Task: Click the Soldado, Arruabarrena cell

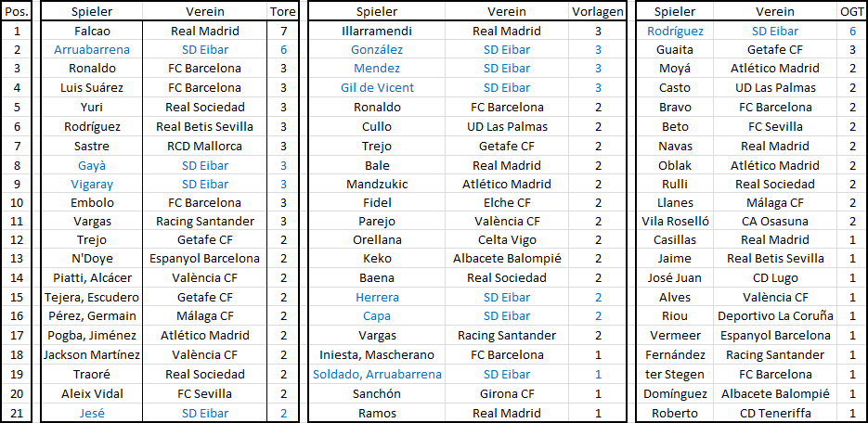Action: 376,375
